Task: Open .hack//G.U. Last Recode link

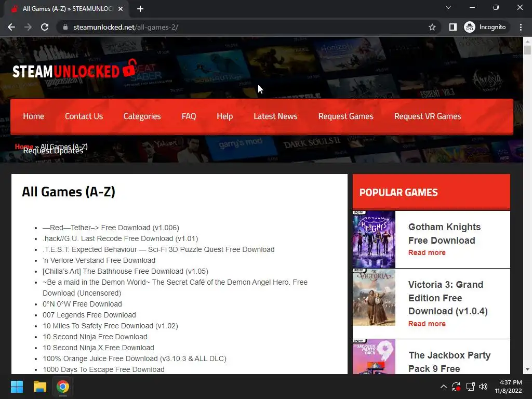Action: coord(121,238)
